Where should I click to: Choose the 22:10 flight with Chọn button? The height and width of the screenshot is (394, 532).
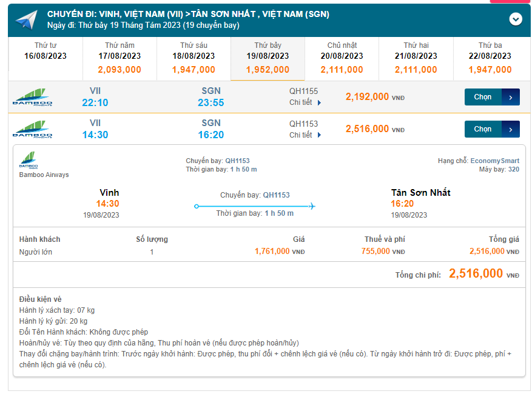tap(483, 97)
